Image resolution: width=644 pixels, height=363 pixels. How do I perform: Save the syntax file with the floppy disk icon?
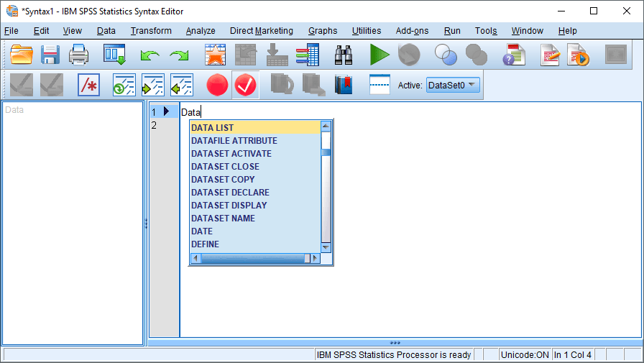click(50, 55)
